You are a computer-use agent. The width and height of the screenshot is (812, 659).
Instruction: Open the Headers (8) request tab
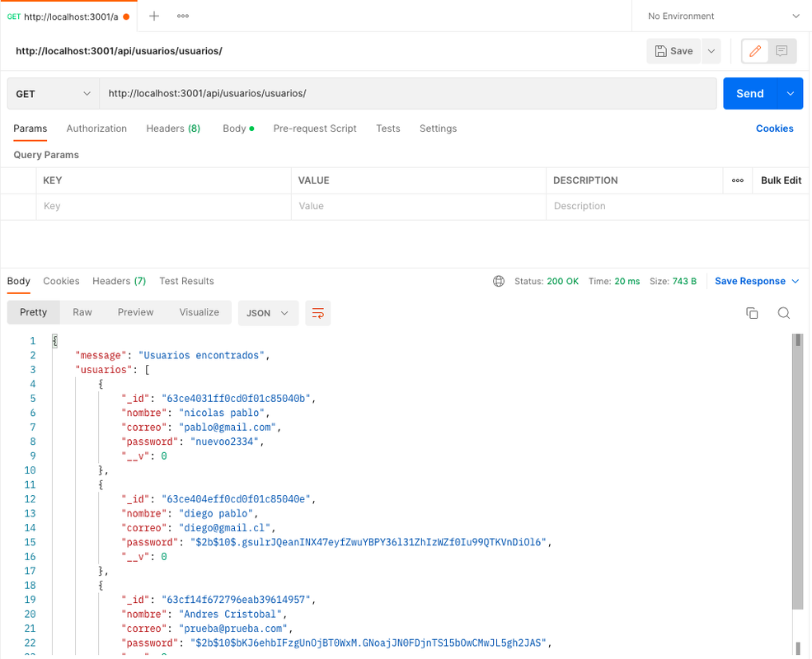(173, 129)
